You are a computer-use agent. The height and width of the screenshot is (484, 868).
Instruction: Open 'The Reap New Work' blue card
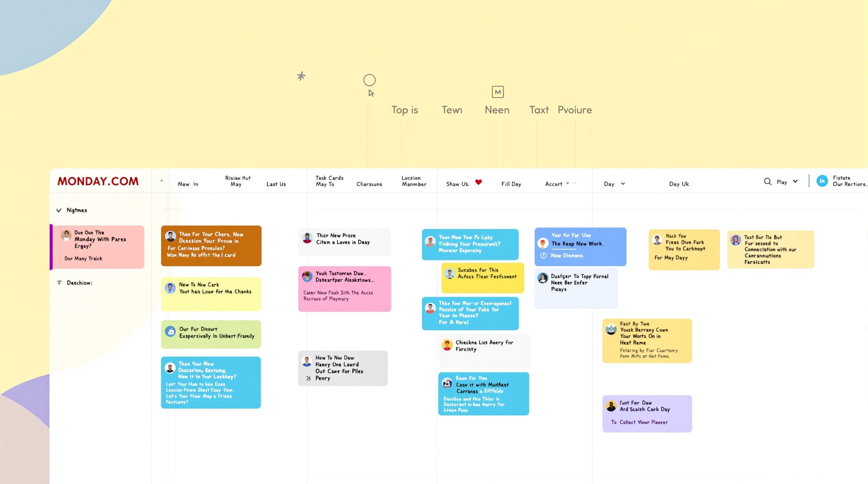point(580,247)
